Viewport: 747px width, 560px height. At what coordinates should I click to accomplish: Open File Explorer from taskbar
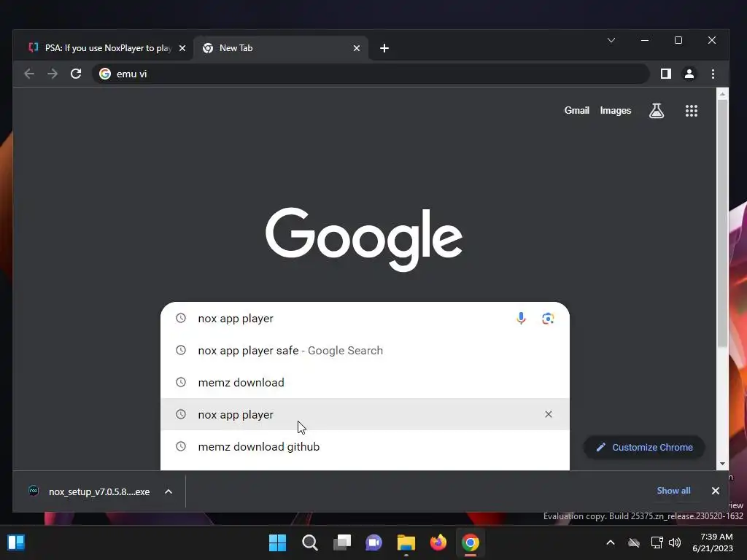tap(406, 542)
